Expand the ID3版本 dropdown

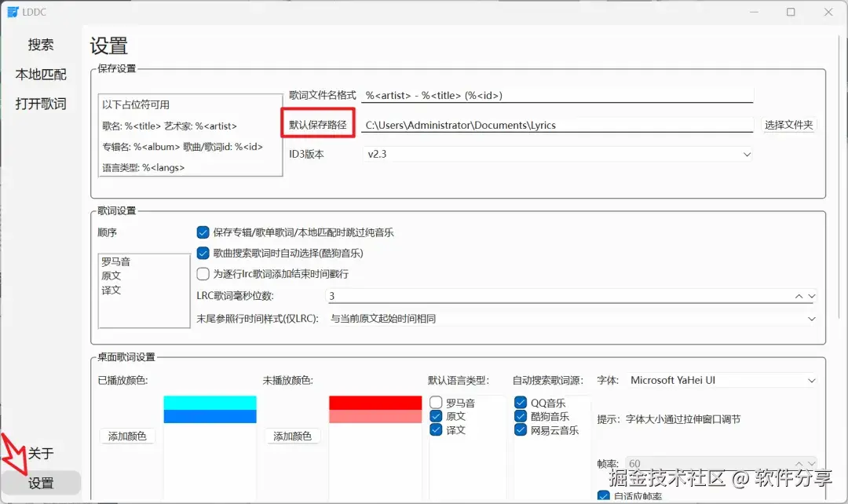pos(557,154)
